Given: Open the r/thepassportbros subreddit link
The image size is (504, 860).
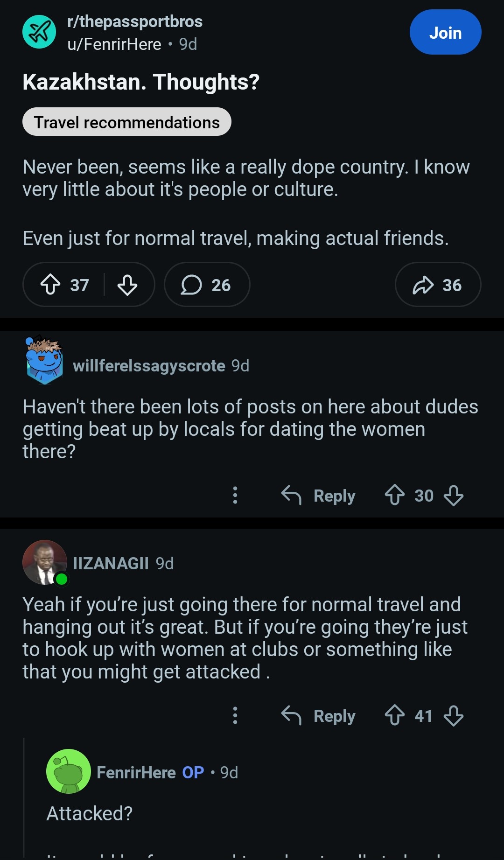Looking at the screenshot, I should click(x=135, y=21).
